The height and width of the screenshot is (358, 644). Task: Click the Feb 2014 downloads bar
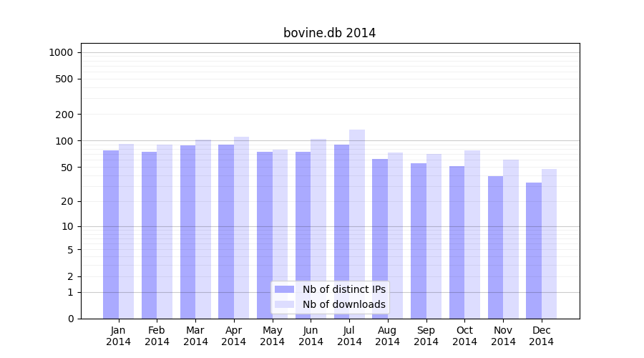(x=165, y=231)
